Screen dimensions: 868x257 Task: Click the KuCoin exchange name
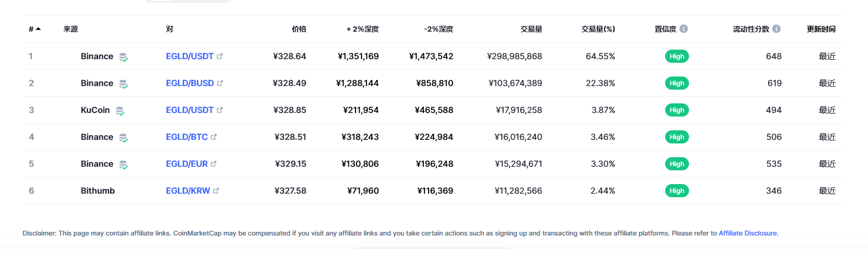pos(95,110)
